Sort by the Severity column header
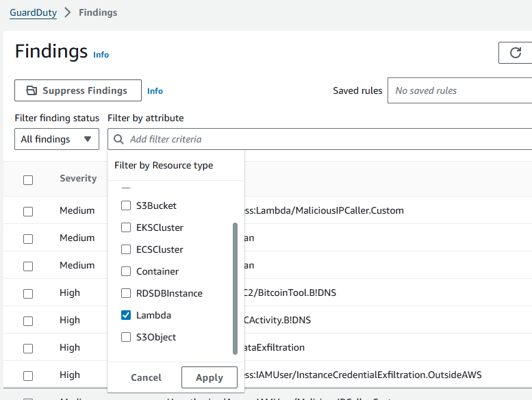The height and width of the screenshot is (400, 532). tap(78, 179)
